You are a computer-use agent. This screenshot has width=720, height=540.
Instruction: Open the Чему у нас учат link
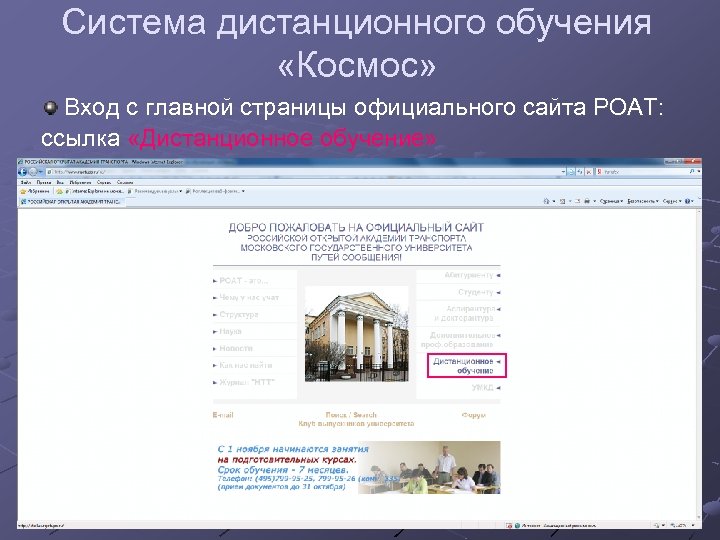coord(249,298)
